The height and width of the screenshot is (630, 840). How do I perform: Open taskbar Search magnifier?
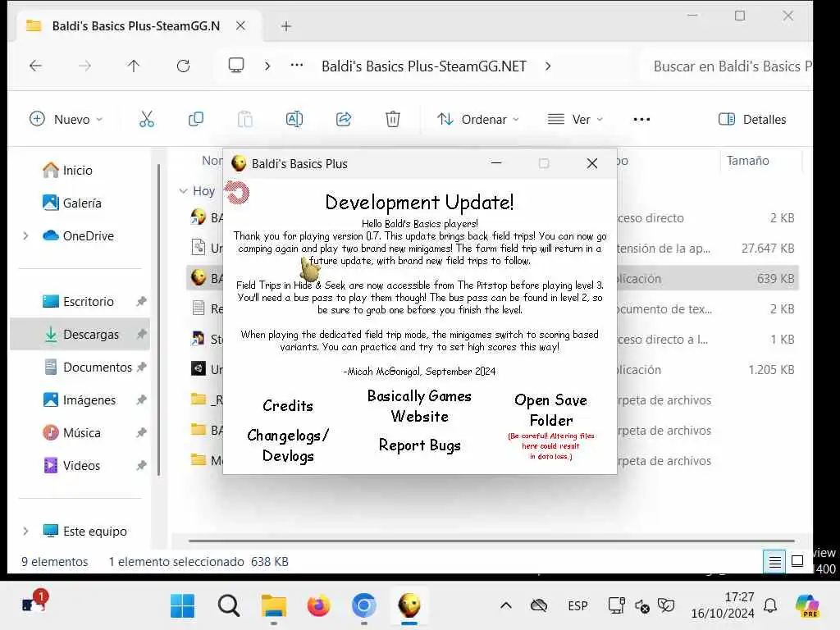229,606
